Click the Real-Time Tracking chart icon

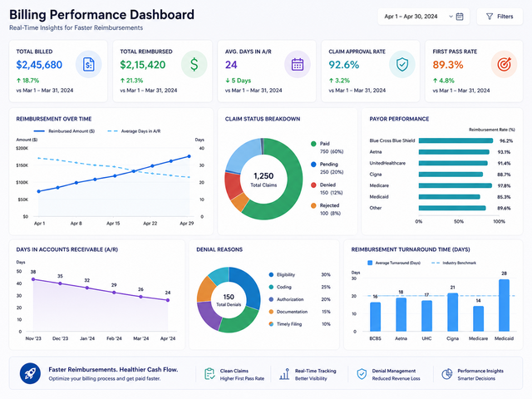284,374
